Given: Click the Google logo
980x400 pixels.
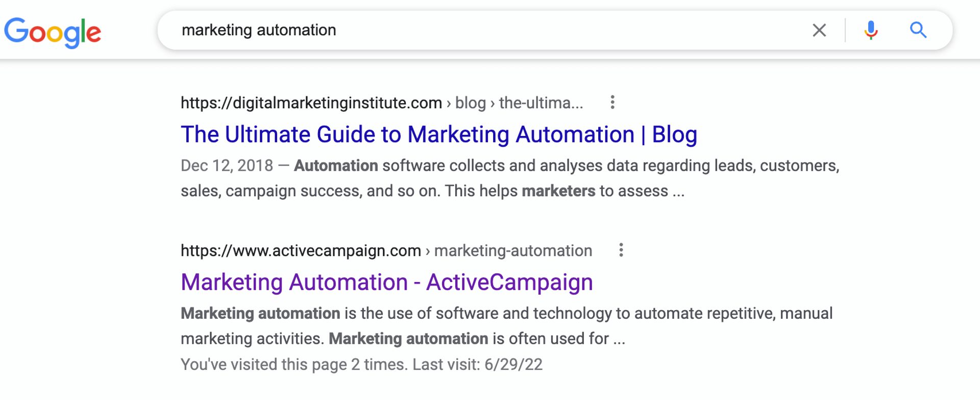Looking at the screenshot, I should [53, 31].
